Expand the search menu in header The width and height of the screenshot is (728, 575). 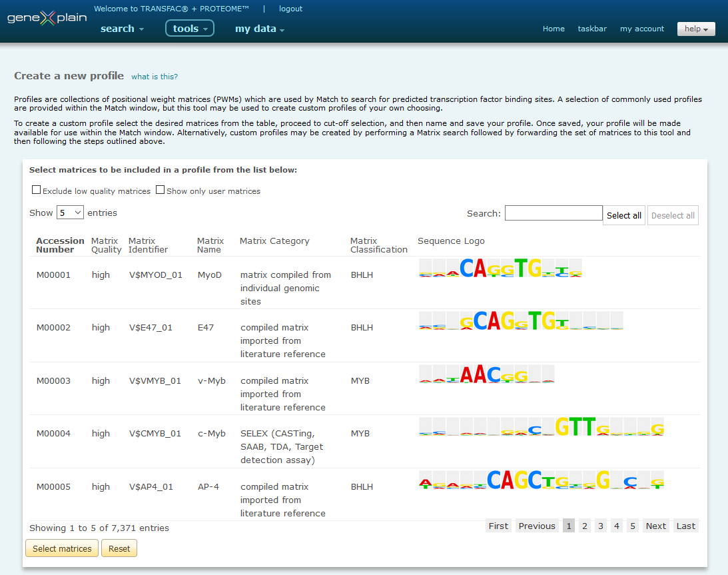point(122,29)
